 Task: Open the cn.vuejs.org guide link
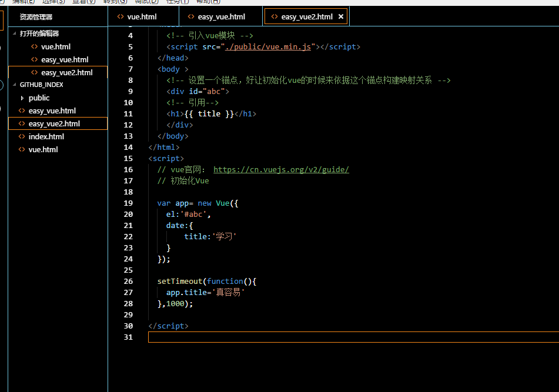coord(281,170)
